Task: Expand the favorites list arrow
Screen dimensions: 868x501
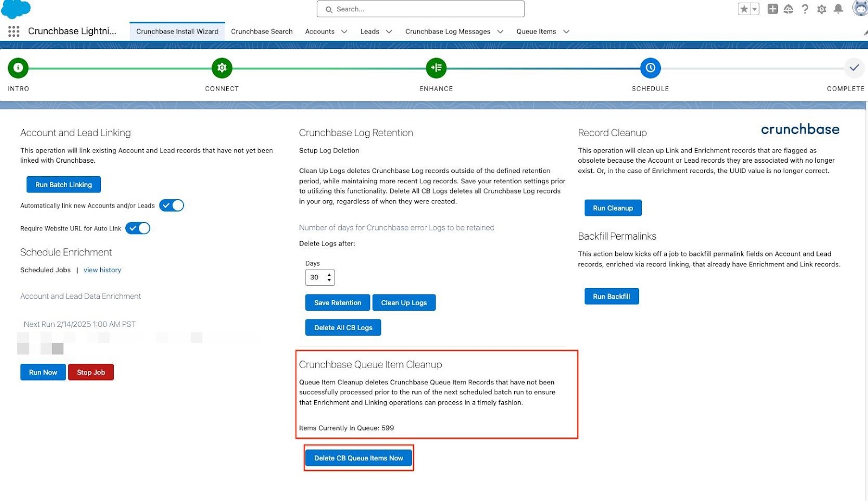Action: point(755,9)
